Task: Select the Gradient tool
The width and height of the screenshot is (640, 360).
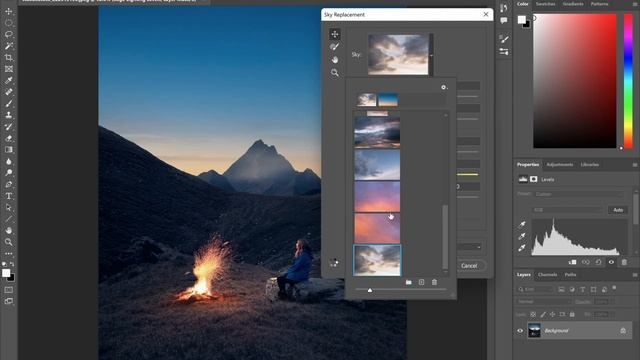Action: point(9,150)
